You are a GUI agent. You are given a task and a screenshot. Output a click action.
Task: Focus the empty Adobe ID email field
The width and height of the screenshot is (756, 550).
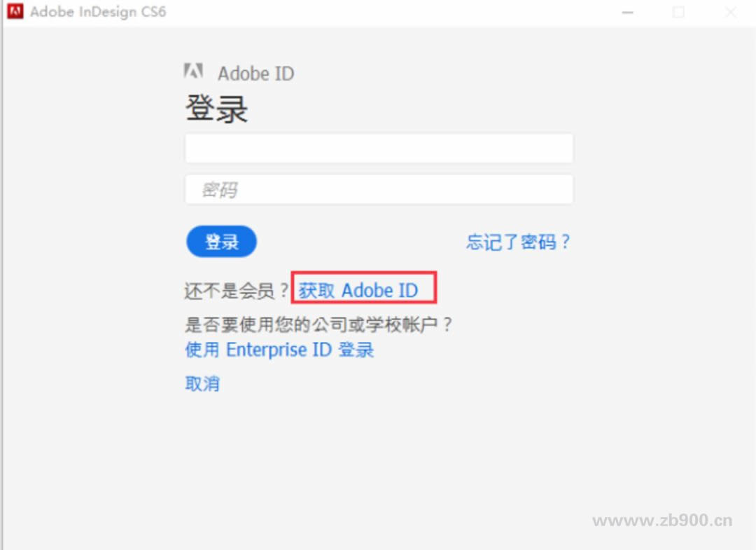(x=379, y=148)
